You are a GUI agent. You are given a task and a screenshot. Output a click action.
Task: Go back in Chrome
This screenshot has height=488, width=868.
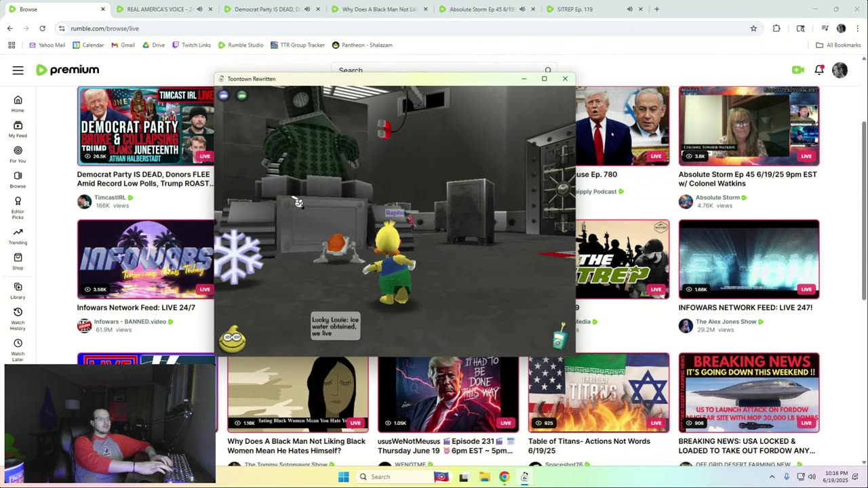(x=9, y=28)
